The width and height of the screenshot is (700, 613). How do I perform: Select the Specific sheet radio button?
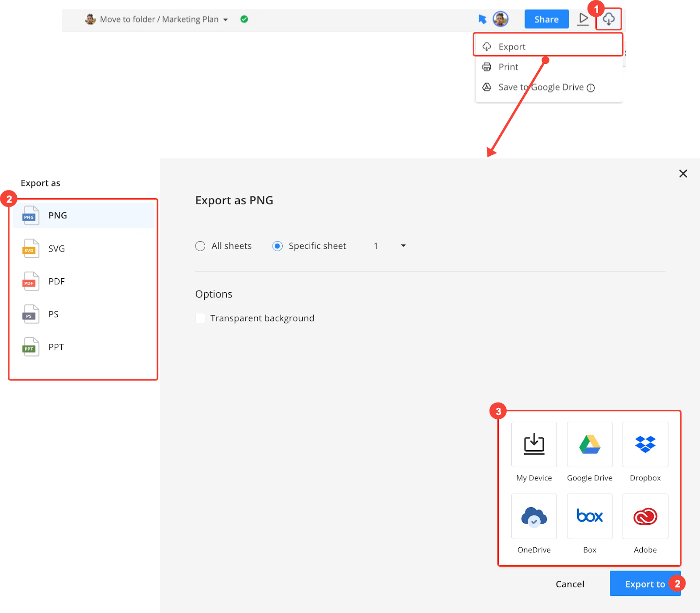pos(277,246)
